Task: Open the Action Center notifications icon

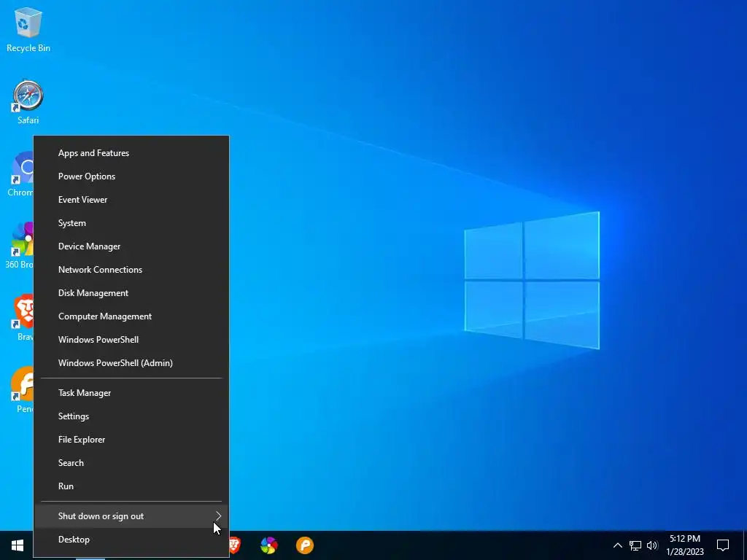Action: tap(723, 545)
